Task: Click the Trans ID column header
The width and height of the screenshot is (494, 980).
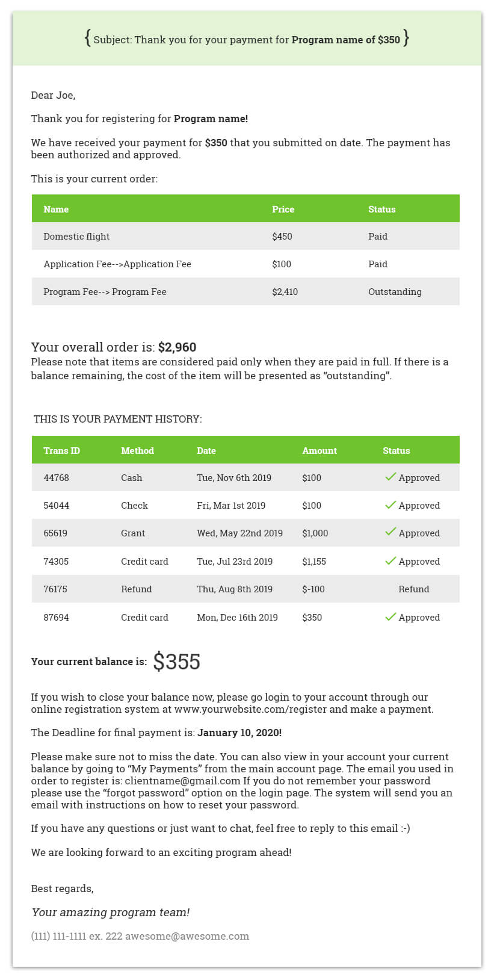Action: tap(61, 450)
